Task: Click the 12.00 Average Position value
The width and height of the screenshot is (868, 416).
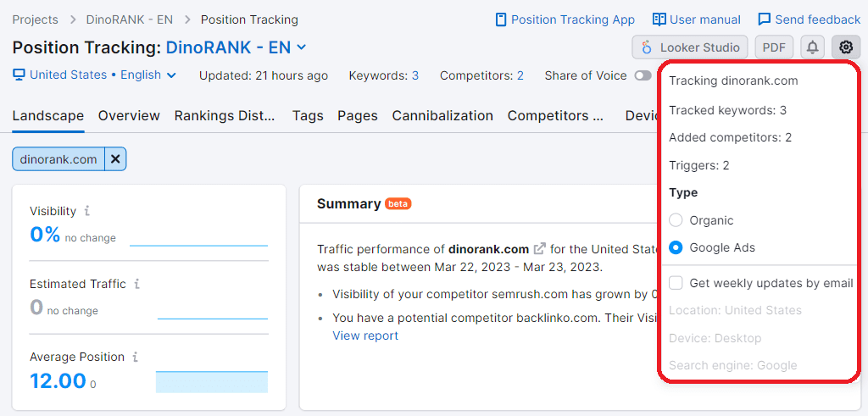Action: [x=58, y=381]
